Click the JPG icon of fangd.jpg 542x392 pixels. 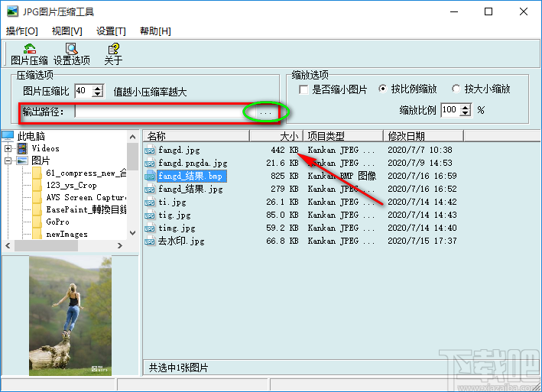click(x=150, y=150)
